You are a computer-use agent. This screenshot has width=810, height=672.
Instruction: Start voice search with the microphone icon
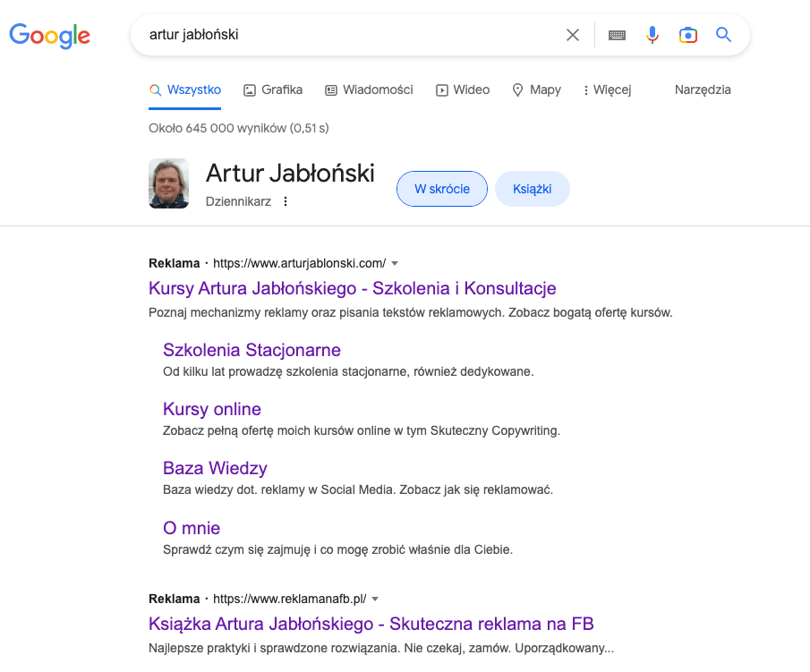(x=652, y=35)
